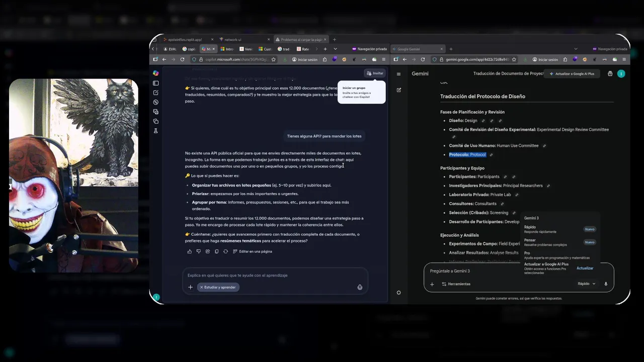Click source link icon after 'Principal Researchers'
Viewport: 644px width, 362px height.
click(548, 186)
